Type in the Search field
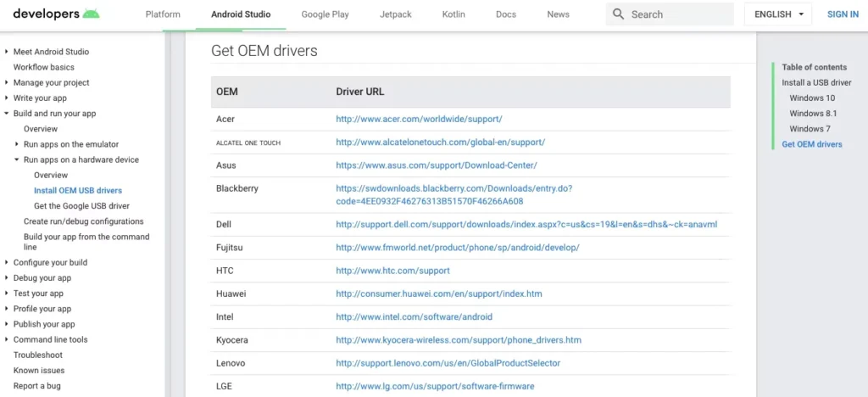 click(678, 14)
